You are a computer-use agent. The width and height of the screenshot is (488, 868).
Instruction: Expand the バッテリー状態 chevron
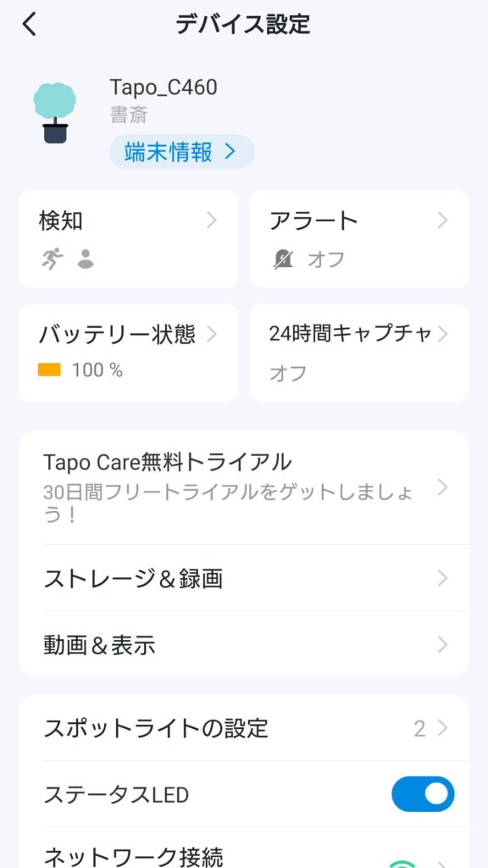(212, 334)
